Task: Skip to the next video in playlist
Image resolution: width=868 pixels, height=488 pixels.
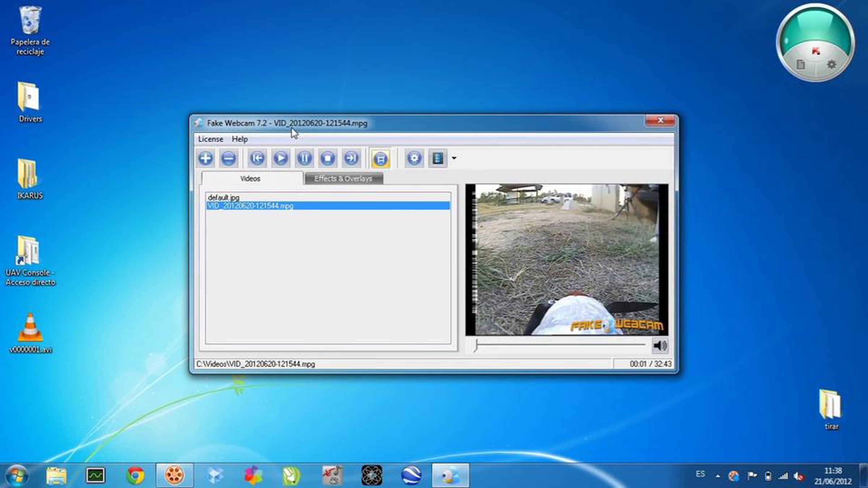Action: point(351,158)
